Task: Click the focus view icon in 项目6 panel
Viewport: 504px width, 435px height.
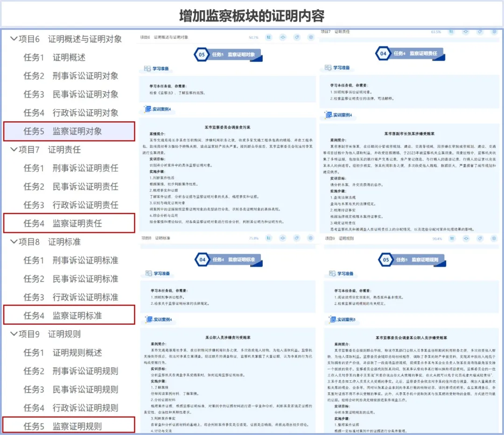Action: pos(283,37)
